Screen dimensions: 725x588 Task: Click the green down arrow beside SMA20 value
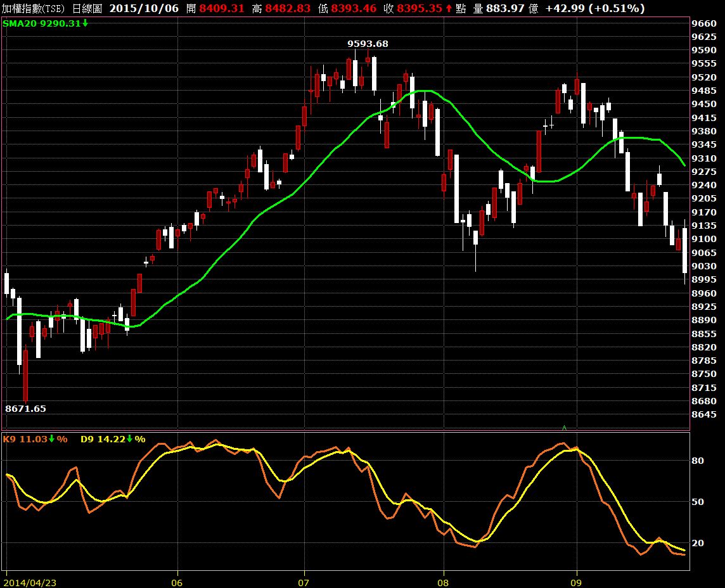point(85,23)
